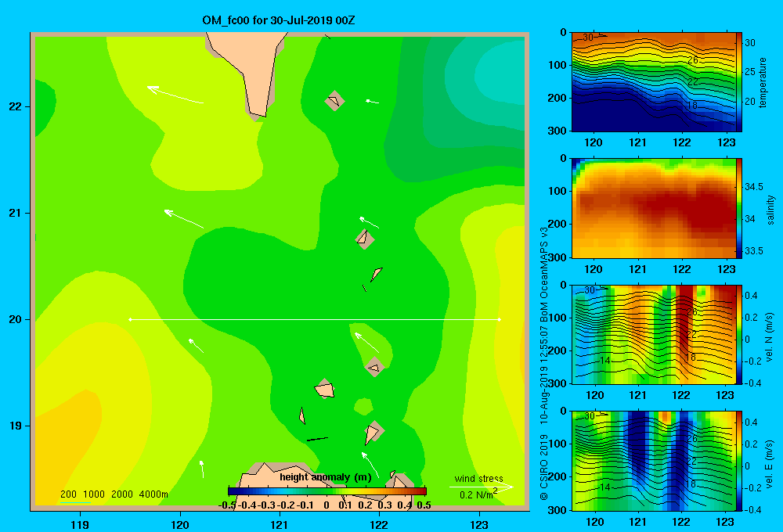
Task: Click the vel. E vertical color bar
Action: click(x=739, y=461)
